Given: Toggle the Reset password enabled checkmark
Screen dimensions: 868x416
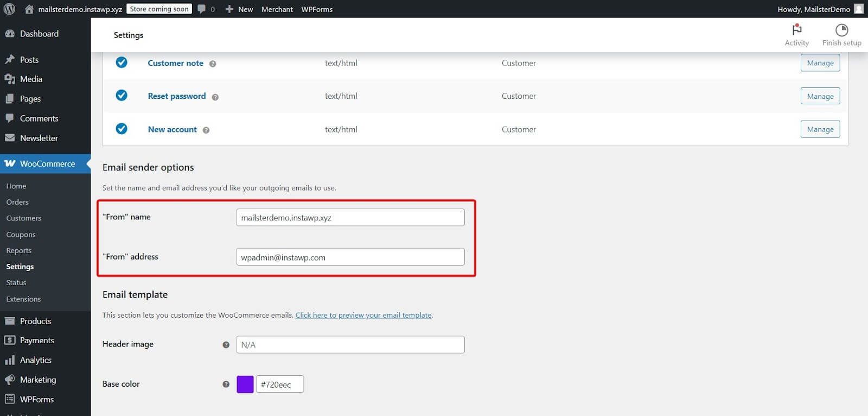Looking at the screenshot, I should [x=122, y=96].
